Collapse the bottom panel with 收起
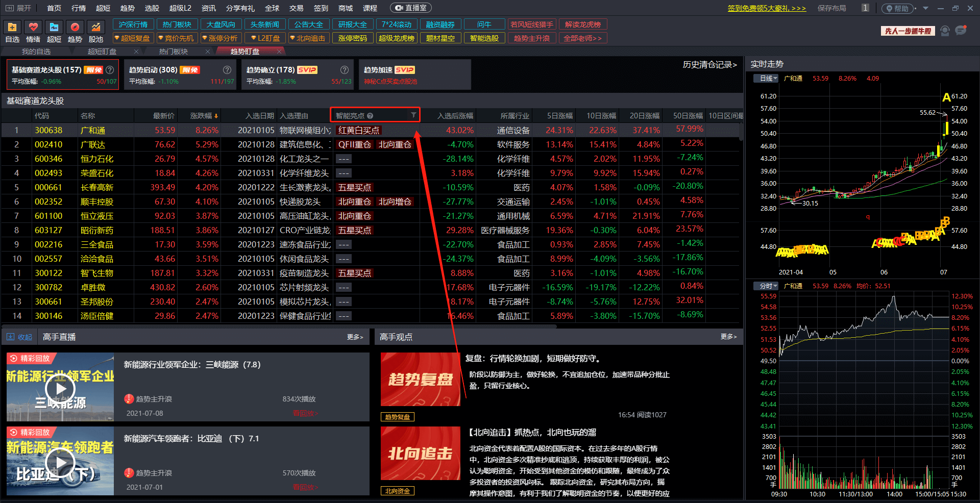This screenshot has height=503, width=980. point(19,337)
